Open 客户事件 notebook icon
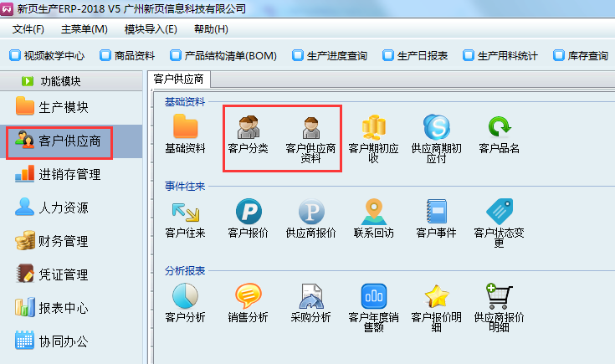The height and width of the screenshot is (364, 615). pyautogui.click(x=436, y=212)
